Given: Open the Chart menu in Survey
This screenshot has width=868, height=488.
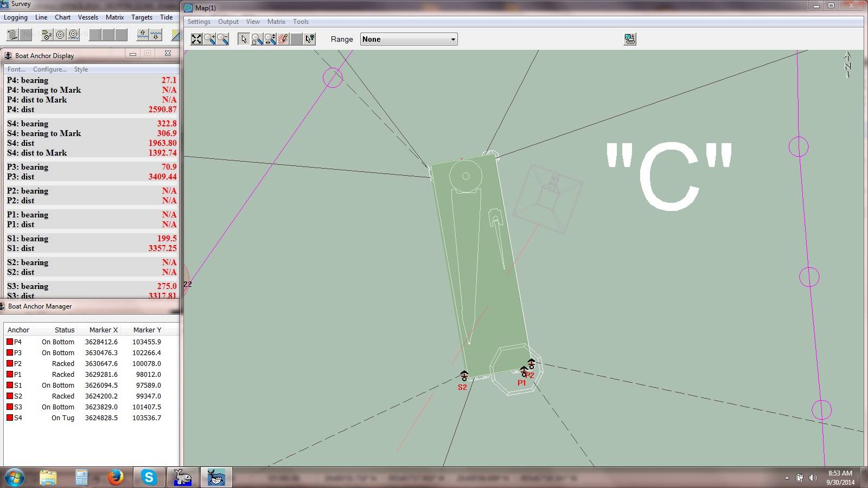Looking at the screenshot, I should point(62,17).
